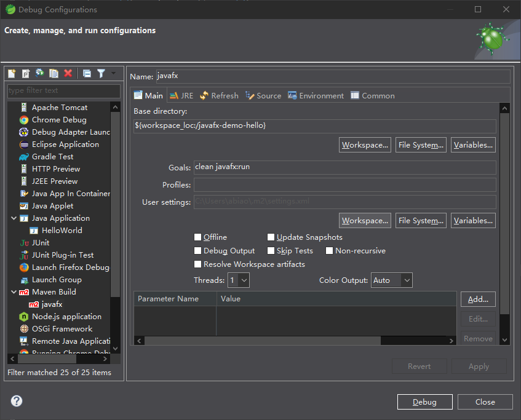Click Export launch configuration icon

coord(40,73)
